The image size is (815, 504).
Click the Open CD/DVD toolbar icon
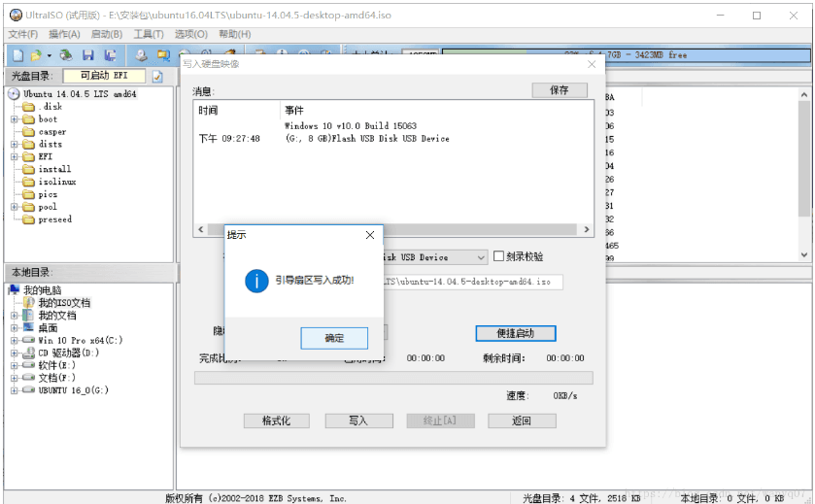point(65,55)
